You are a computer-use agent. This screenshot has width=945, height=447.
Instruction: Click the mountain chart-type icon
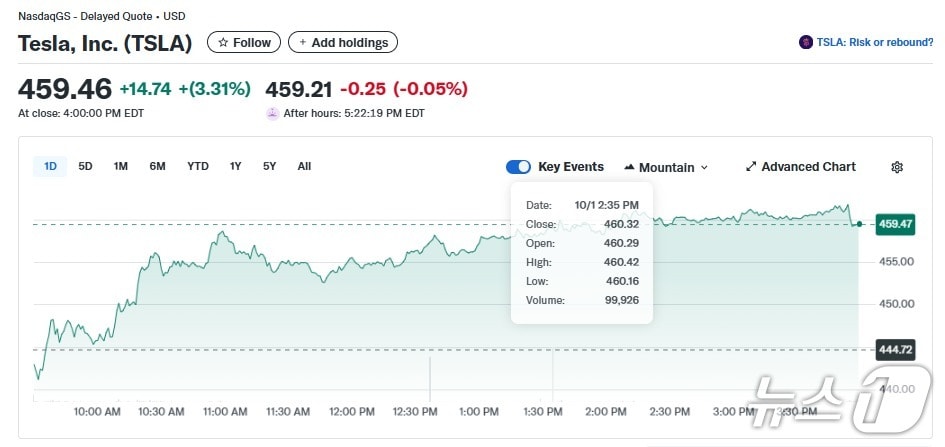pos(630,167)
